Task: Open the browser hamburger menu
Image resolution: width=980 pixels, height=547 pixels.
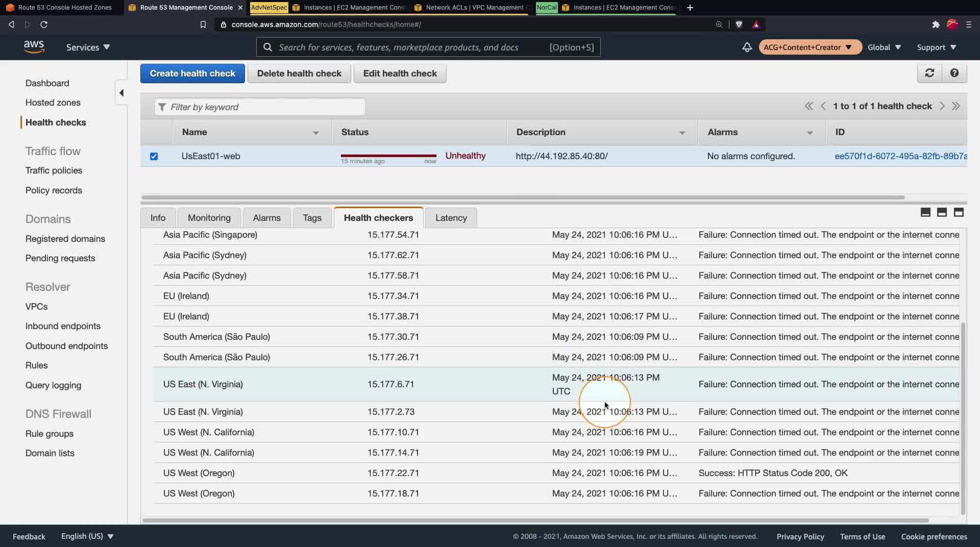Action: tap(968, 24)
